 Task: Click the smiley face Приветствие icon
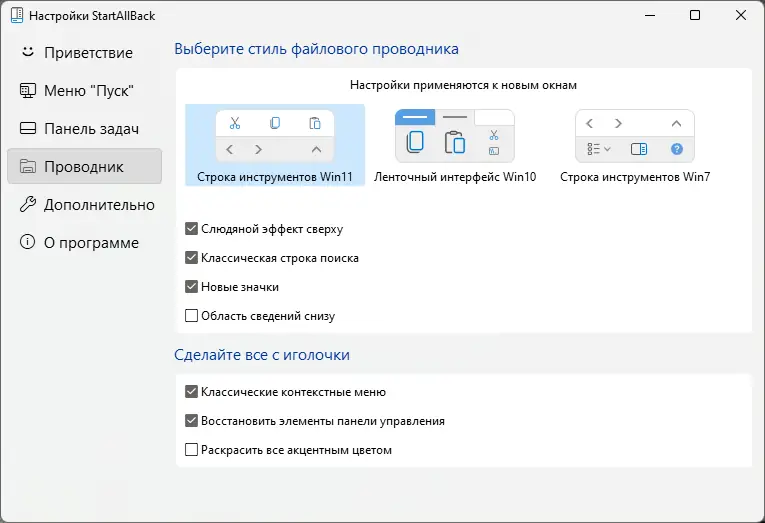28,52
